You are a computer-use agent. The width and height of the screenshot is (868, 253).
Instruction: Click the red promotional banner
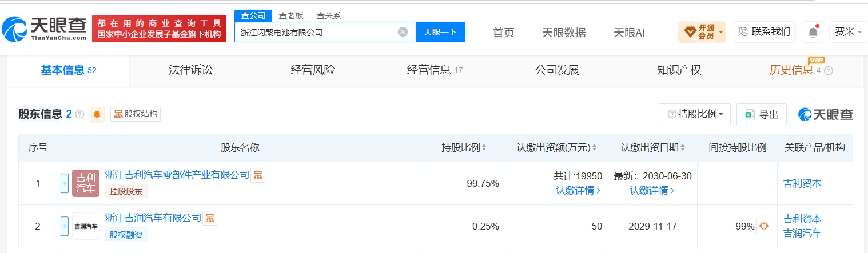coord(159,29)
